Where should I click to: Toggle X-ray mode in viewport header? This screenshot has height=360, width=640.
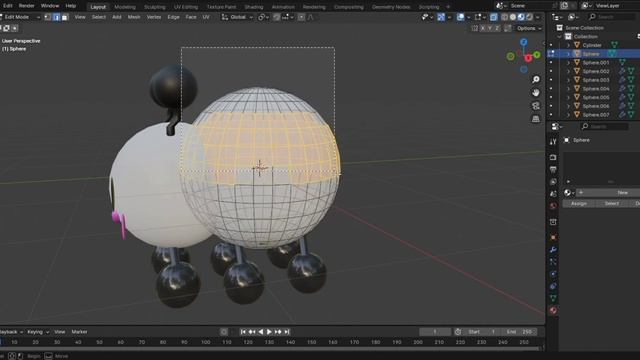[493, 17]
